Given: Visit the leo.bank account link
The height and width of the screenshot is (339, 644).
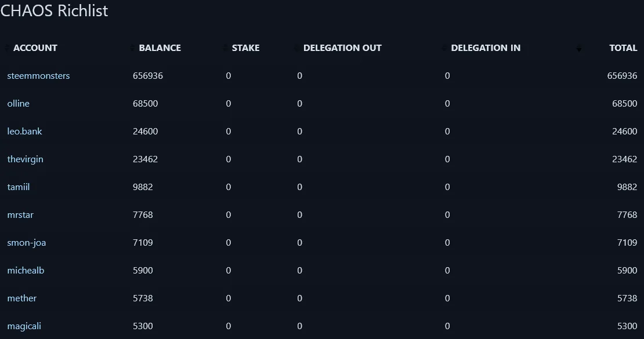Looking at the screenshot, I should coord(24,132).
